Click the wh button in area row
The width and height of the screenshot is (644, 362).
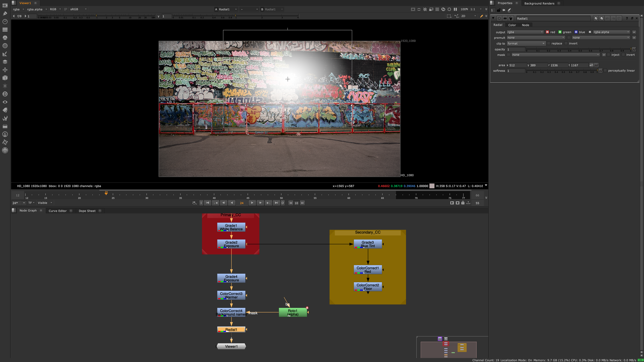(591, 65)
